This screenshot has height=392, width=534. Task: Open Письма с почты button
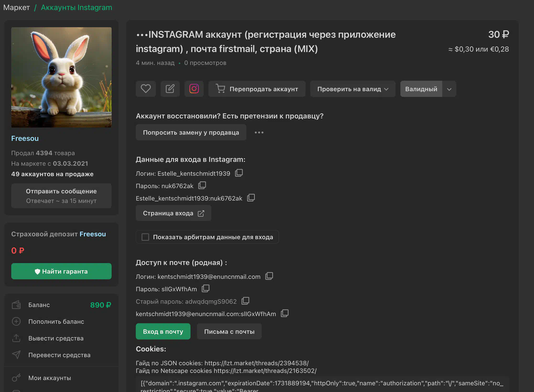click(x=229, y=331)
